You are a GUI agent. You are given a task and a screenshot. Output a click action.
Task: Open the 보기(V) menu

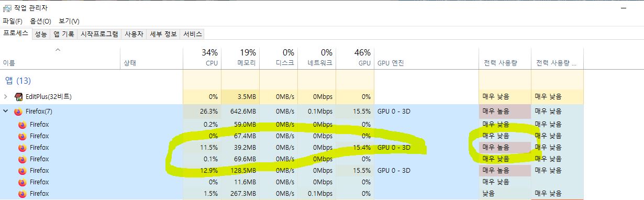point(69,21)
